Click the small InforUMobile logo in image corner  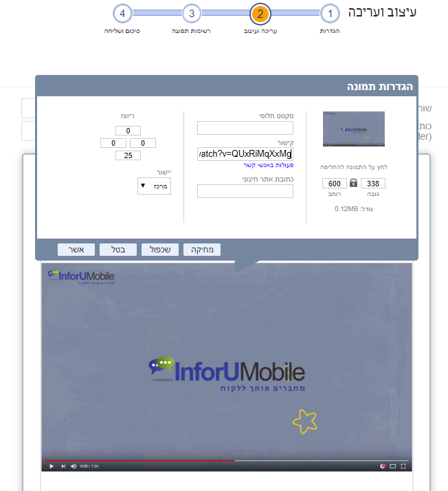point(81,277)
